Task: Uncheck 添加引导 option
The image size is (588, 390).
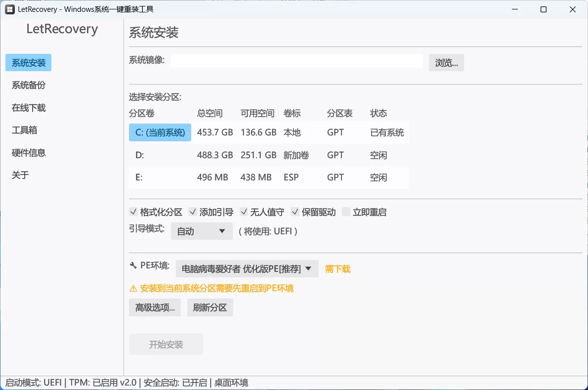Action: [193, 212]
